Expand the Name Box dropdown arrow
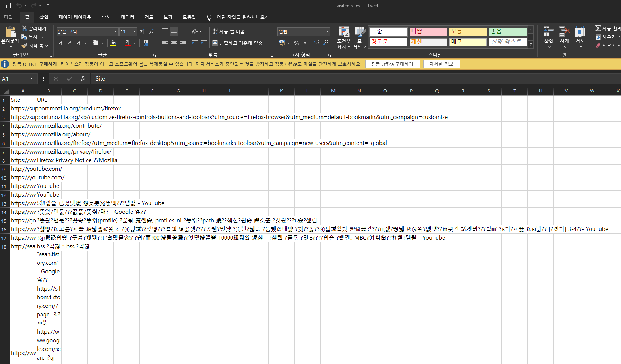621x364 pixels. pyautogui.click(x=31, y=79)
